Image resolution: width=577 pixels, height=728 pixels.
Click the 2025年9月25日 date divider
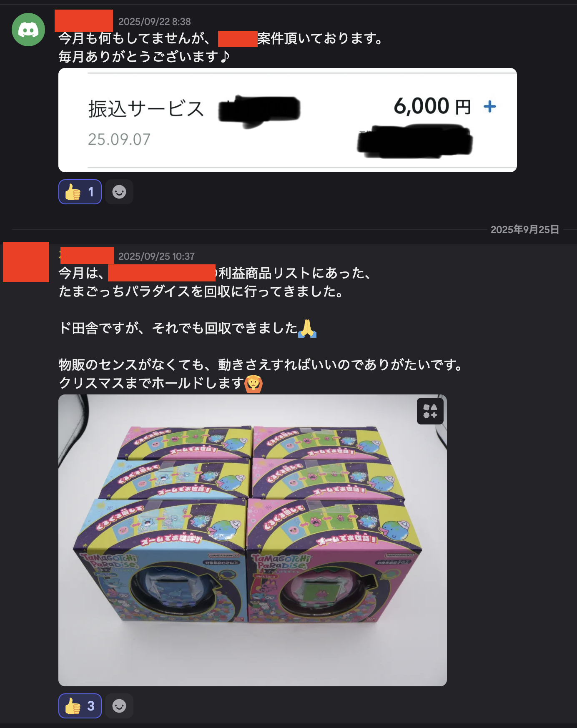pyautogui.click(x=525, y=230)
